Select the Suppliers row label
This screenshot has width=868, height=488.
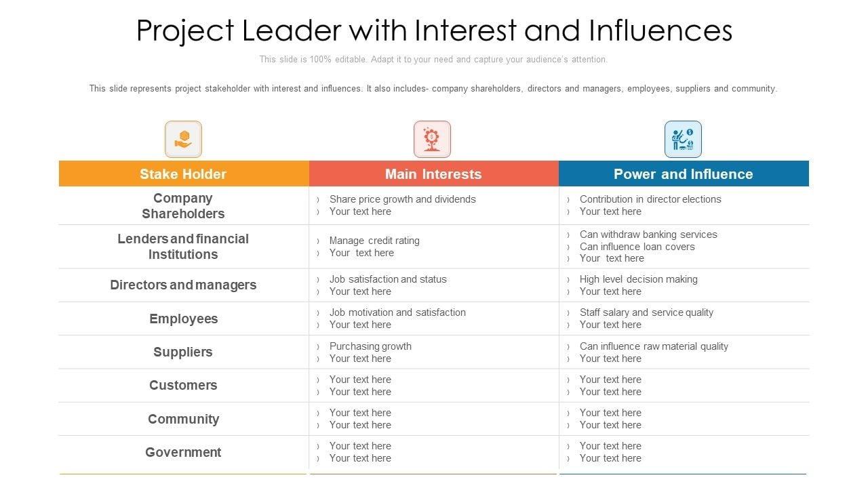183,352
